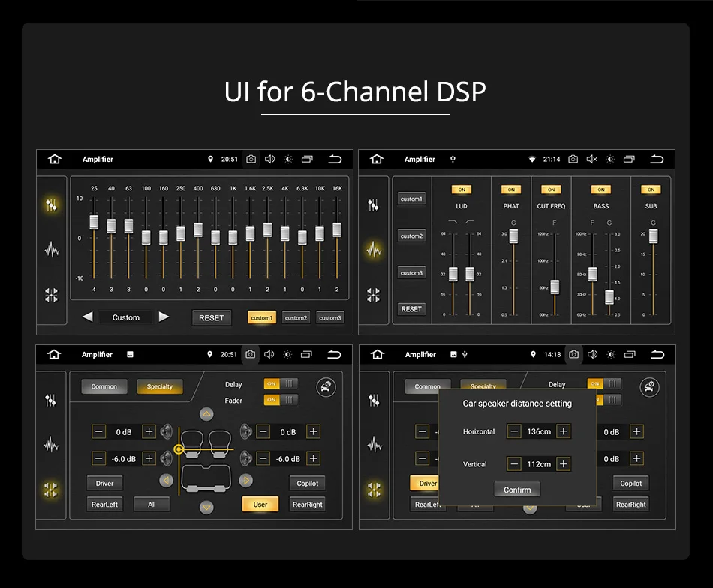This screenshot has width=713, height=588.
Task: Select Driver position in bottom-left panel
Action: pyautogui.click(x=104, y=484)
